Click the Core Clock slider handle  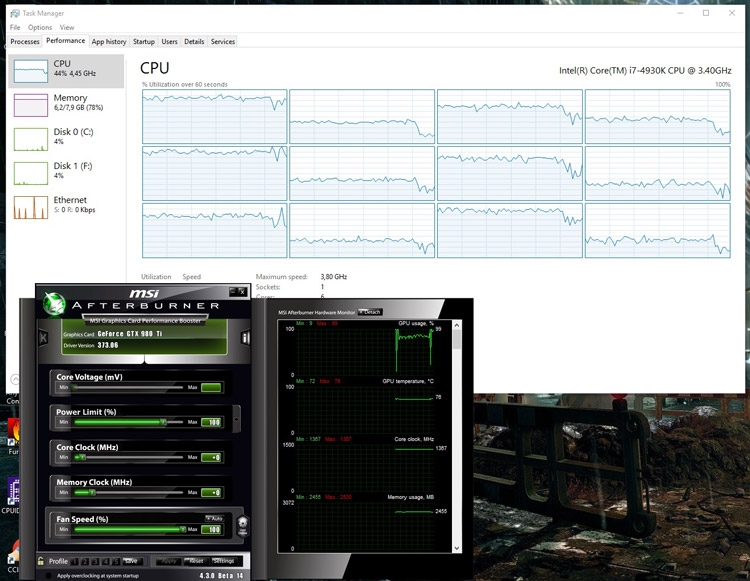tap(83, 457)
